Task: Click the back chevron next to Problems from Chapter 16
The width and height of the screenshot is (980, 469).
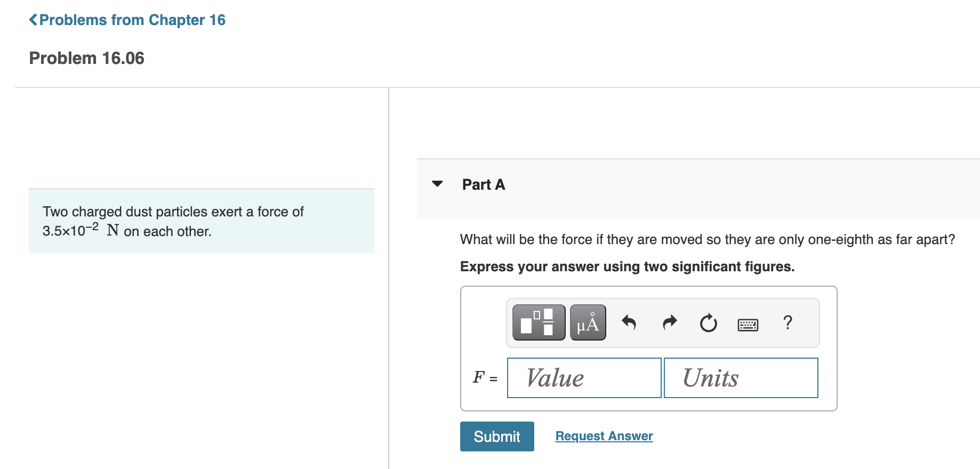Action: [34, 19]
